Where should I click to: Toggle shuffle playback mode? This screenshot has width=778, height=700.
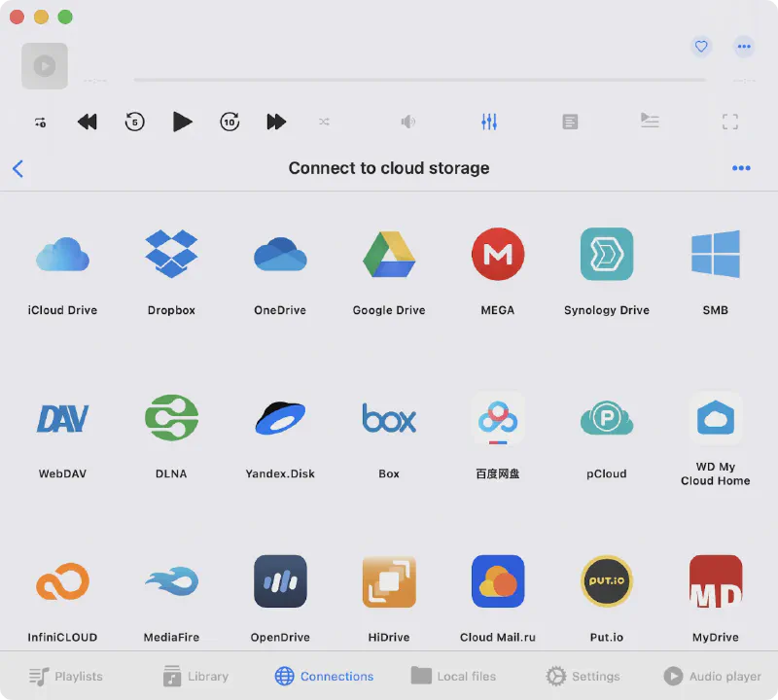(x=324, y=122)
